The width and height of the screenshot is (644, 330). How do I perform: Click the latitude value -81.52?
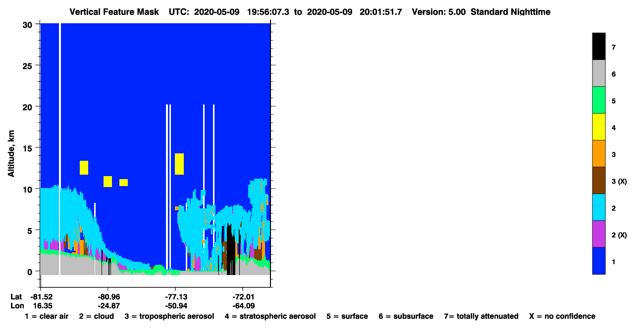tap(41, 297)
